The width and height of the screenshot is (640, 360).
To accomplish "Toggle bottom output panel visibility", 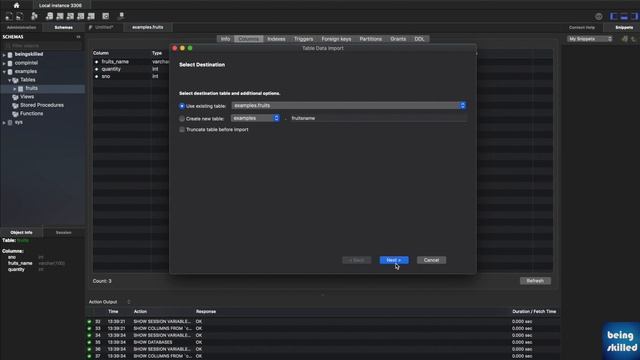I will tap(624, 16).
